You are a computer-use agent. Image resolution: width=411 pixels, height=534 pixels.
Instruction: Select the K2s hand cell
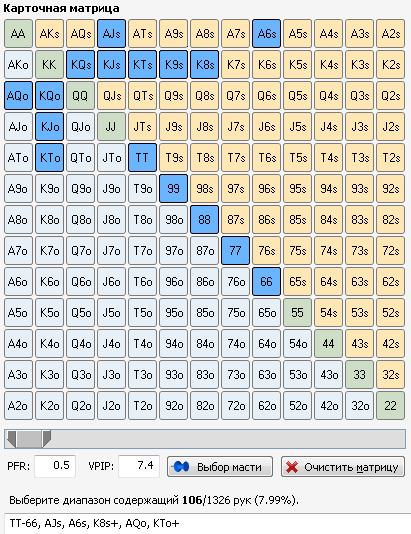[x=390, y=64]
